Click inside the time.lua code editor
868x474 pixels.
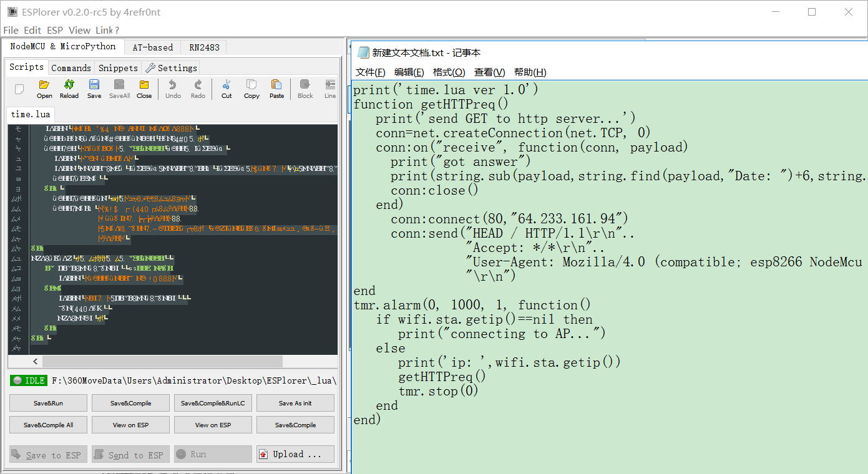(183, 239)
